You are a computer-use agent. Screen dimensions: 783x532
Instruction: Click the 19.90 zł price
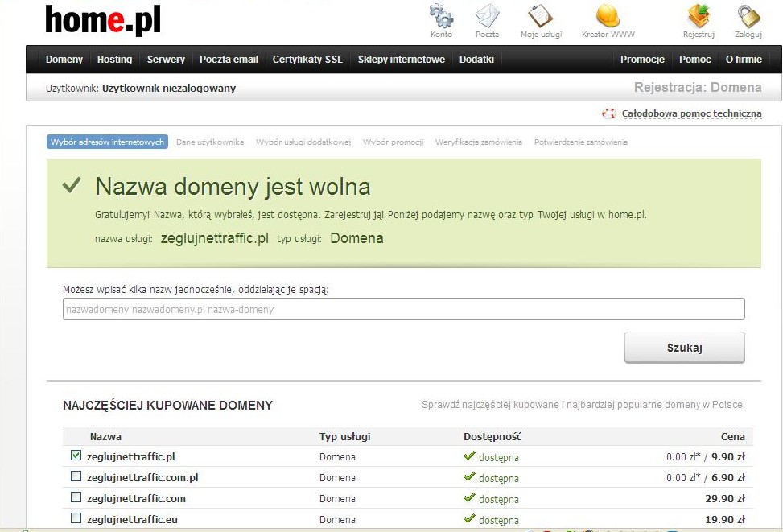coord(725,519)
